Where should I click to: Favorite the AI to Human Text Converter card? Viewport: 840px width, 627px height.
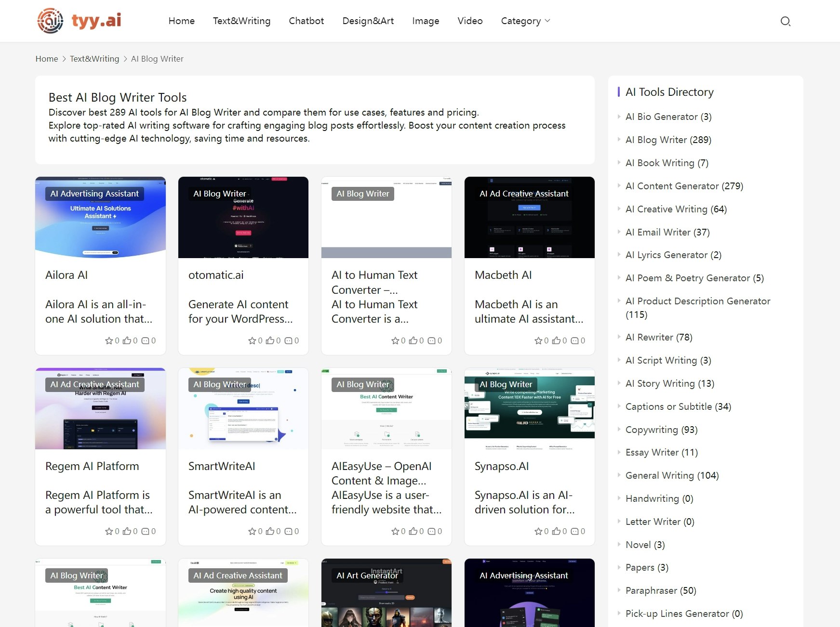395,340
